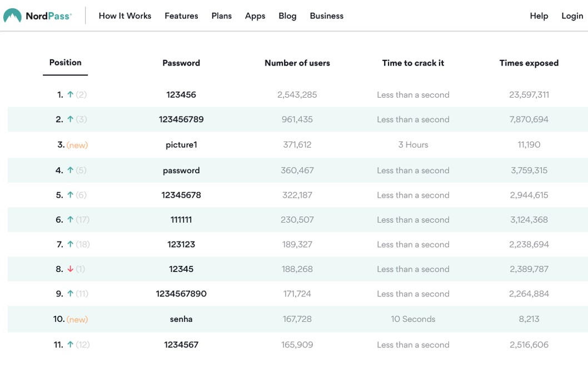The height and width of the screenshot is (368, 588).
Task: Visit the Blog from the navigation bar
Action: (288, 16)
